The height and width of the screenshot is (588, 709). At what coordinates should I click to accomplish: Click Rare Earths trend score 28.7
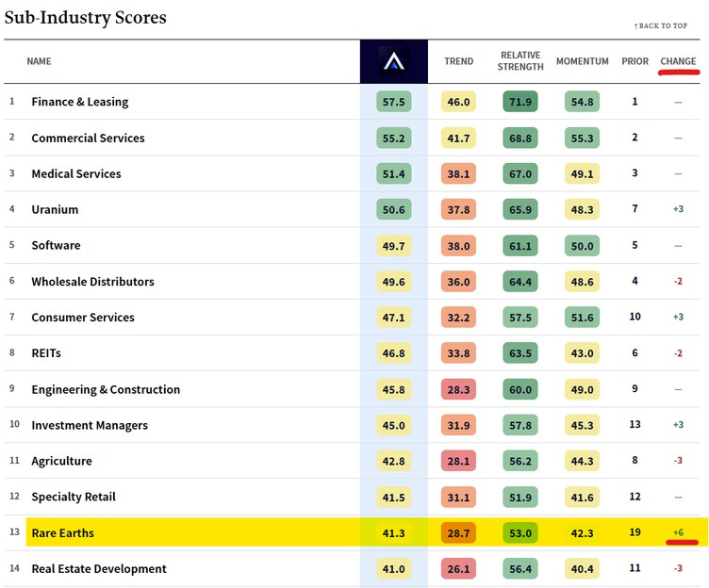point(458,532)
